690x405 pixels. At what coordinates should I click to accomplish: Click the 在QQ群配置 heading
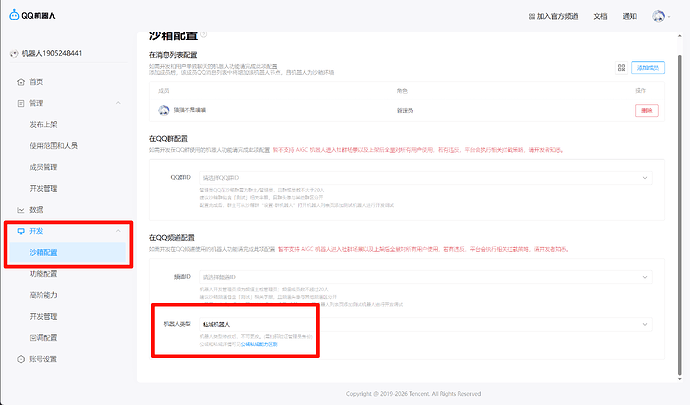[169, 139]
